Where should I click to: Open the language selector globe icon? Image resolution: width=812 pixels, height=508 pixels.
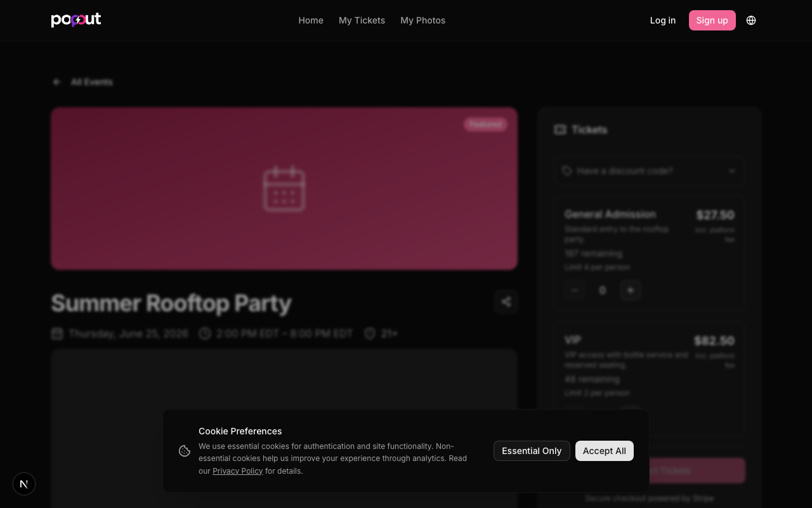point(751,20)
